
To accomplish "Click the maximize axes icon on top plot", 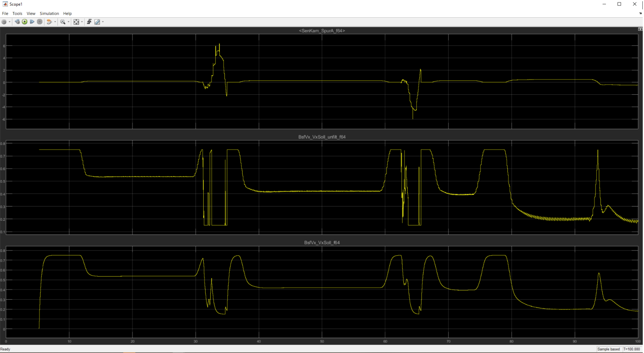I will click(640, 29).
